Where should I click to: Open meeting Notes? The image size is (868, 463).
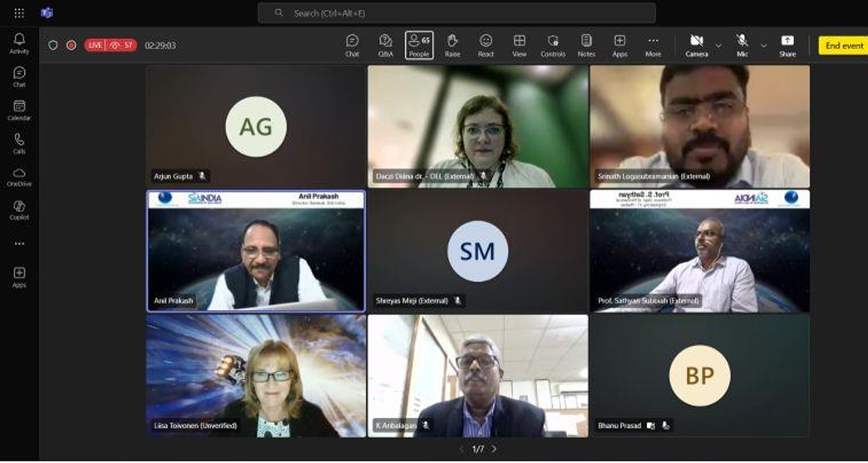coord(586,45)
